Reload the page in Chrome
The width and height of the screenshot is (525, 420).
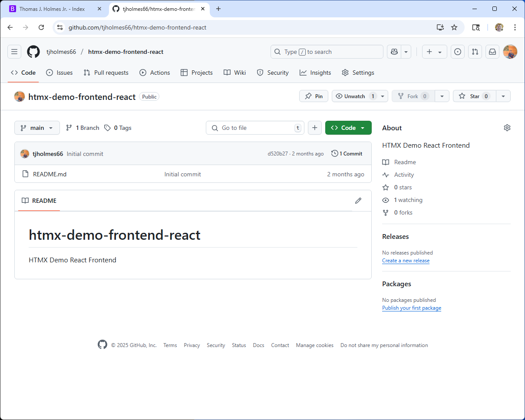(41, 27)
